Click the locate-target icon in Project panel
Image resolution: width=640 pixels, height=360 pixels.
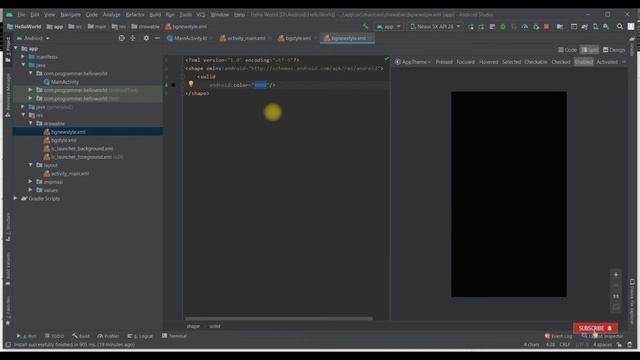[x=122, y=38]
